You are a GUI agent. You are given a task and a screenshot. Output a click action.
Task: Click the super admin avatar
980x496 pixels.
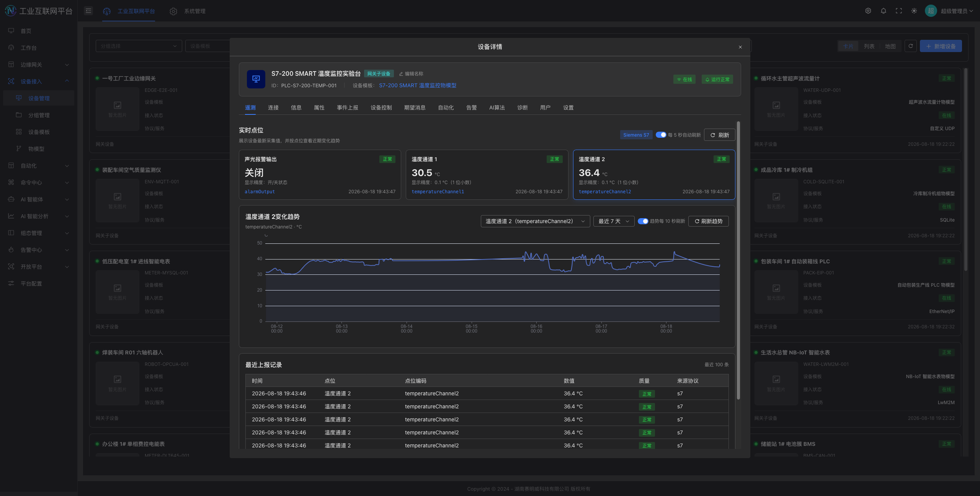pos(931,11)
